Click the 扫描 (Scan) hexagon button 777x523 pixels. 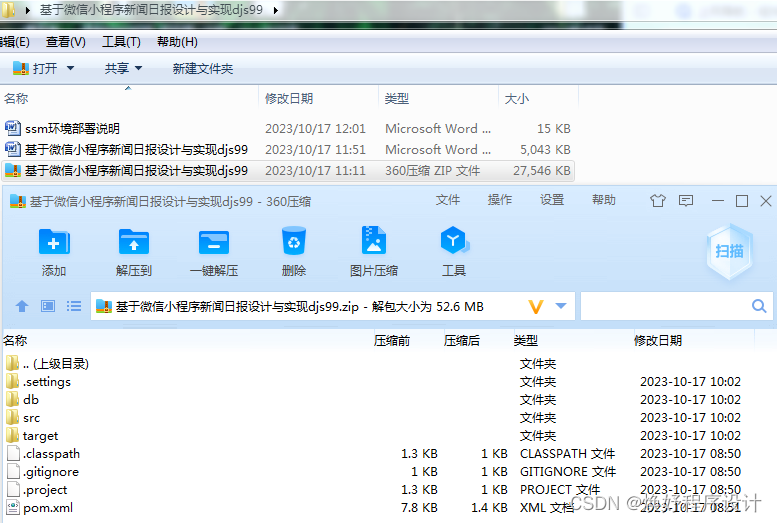point(729,251)
